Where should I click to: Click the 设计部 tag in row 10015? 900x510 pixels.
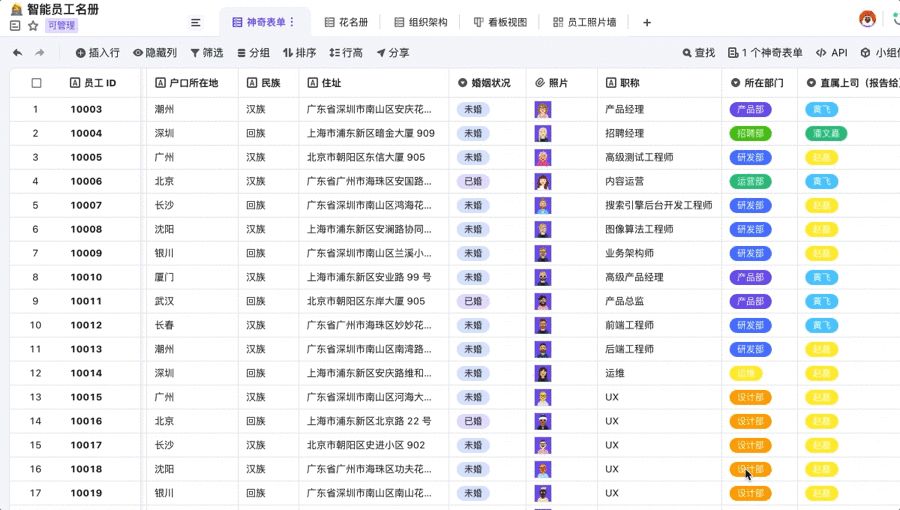pos(750,398)
